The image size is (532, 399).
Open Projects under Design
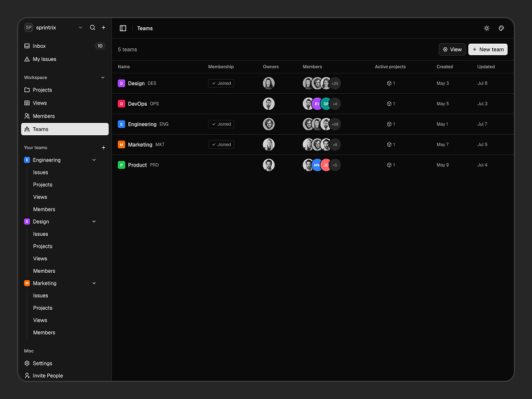tap(43, 246)
